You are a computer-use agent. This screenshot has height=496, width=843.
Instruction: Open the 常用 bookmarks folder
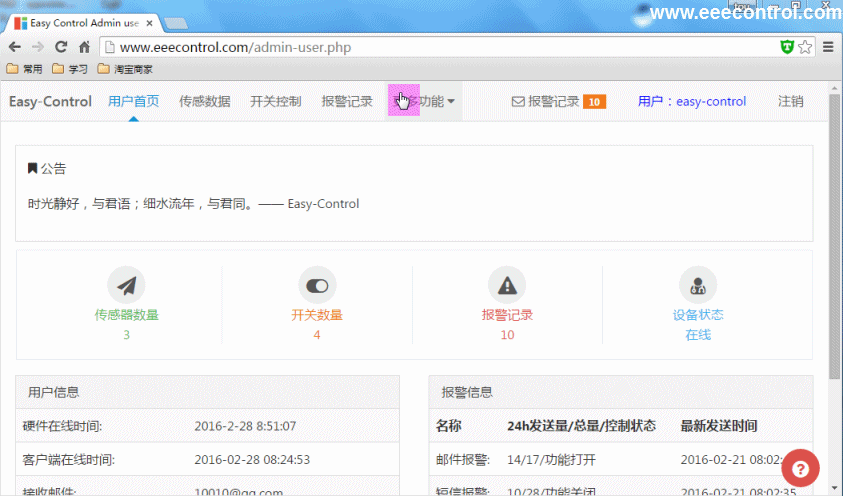tap(25, 69)
